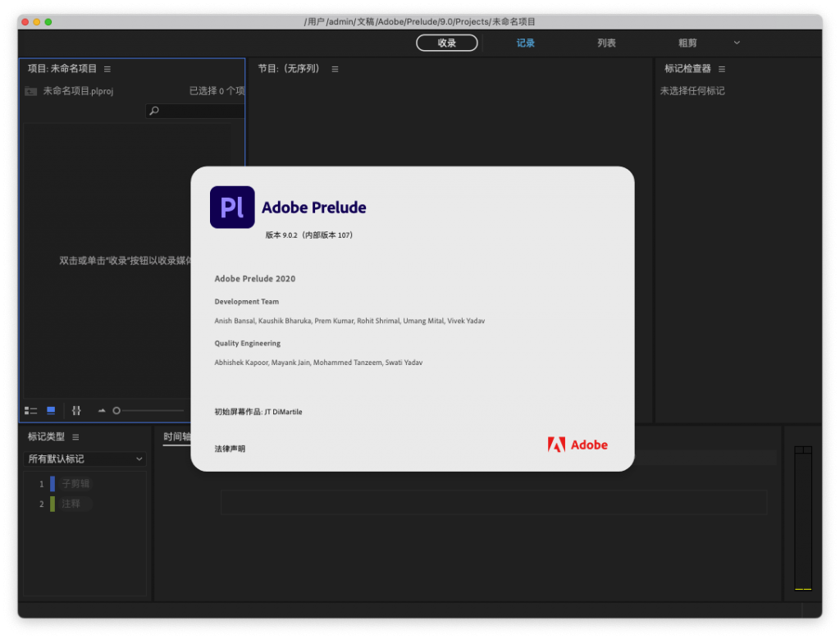Click the magnifier search icon

[154, 111]
